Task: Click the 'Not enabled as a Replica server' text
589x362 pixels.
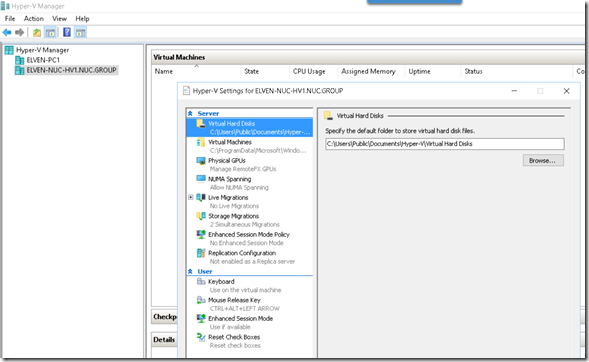Action: [252, 261]
